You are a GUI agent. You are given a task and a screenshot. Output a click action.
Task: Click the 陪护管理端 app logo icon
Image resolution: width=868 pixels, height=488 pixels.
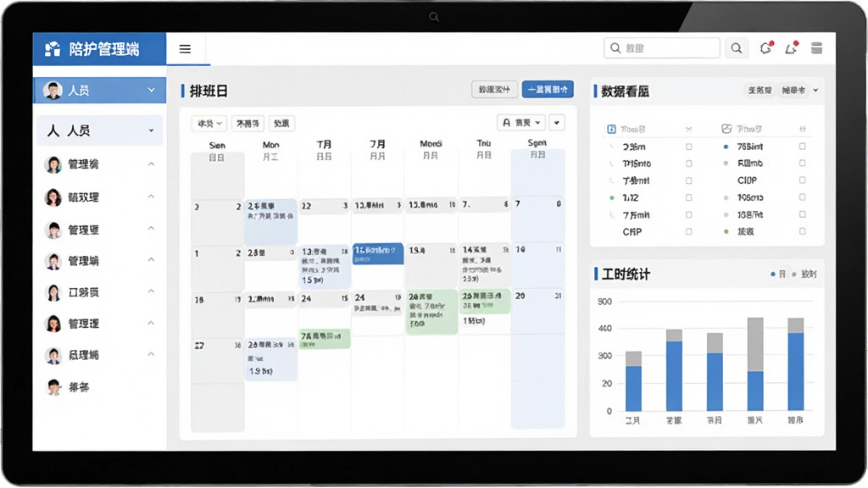[x=53, y=48]
